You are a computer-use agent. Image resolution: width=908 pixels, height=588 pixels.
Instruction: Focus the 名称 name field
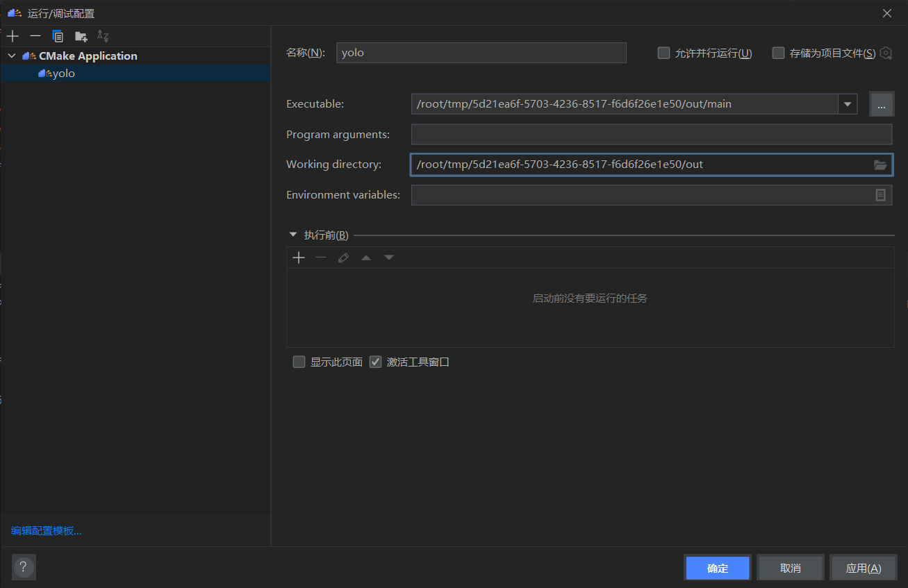[x=481, y=53]
